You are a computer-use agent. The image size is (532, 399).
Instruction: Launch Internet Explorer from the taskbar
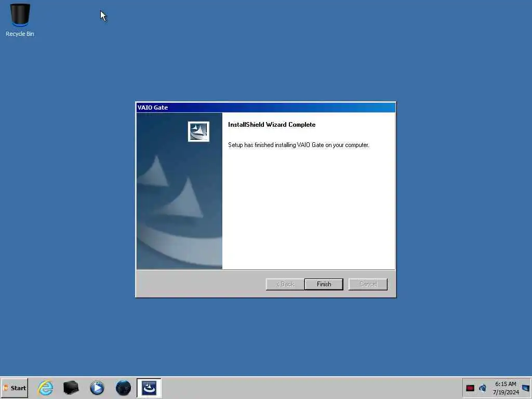click(x=46, y=388)
